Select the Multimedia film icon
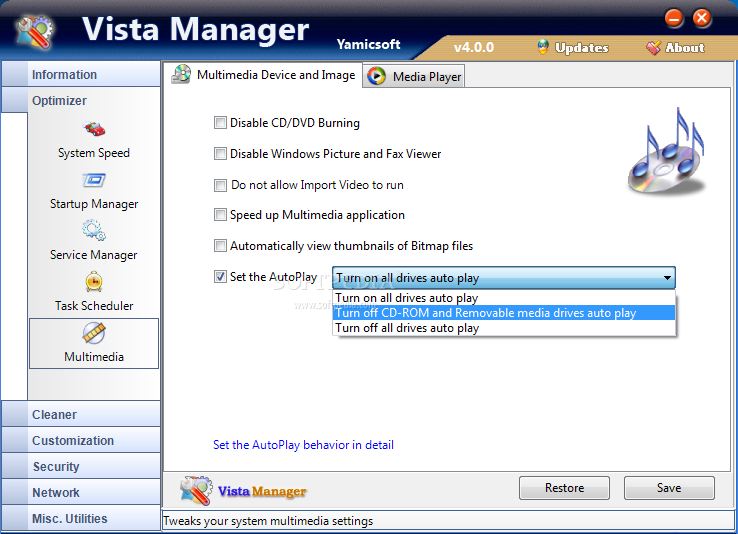Screen dimensions: 738x534 94,333
